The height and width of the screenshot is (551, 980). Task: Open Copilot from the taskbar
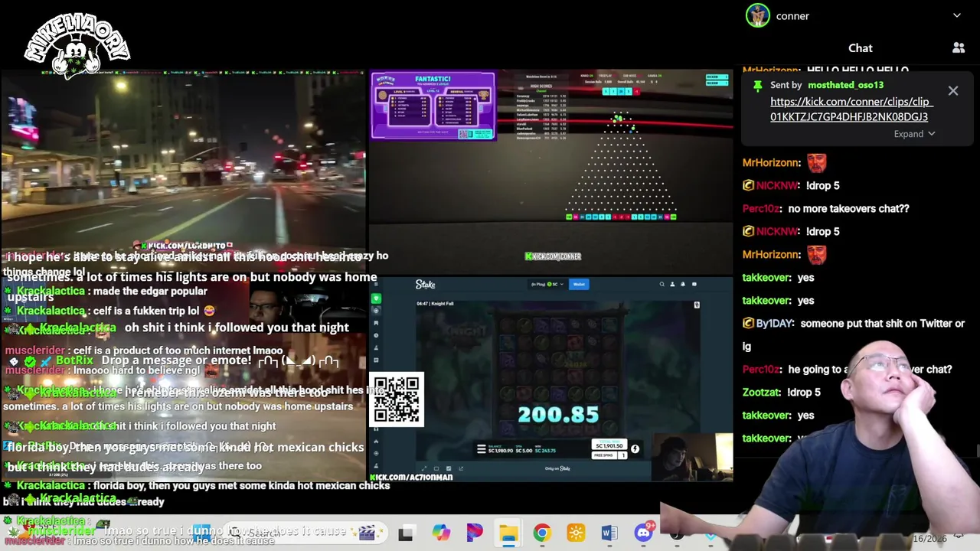[x=440, y=533]
